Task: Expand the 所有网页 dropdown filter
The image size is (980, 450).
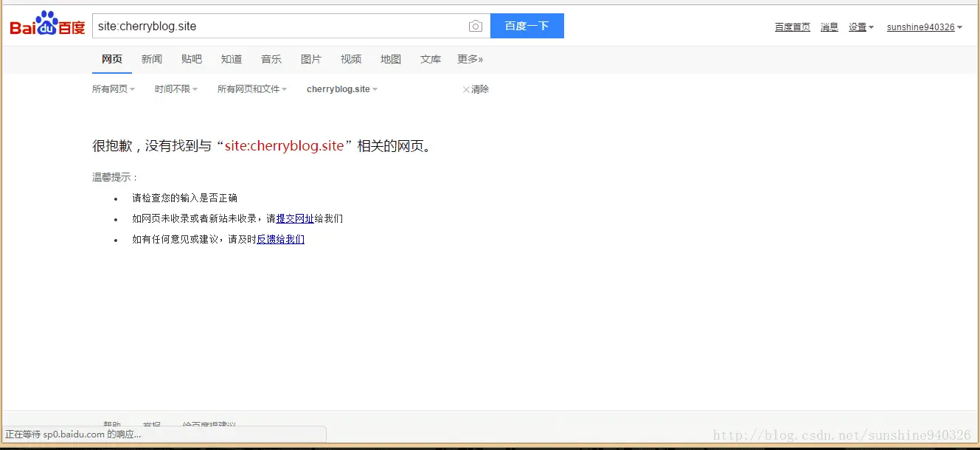Action: (x=114, y=89)
